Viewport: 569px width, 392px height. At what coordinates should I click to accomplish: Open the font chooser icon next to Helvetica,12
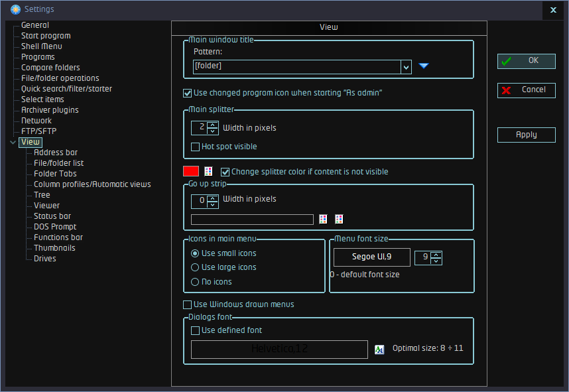[x=379, y=350]
